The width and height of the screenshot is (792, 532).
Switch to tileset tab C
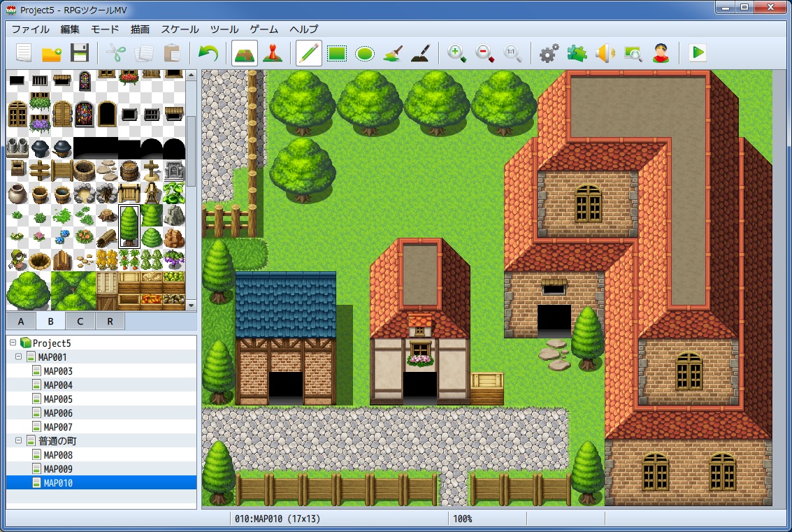coord(80,322)
